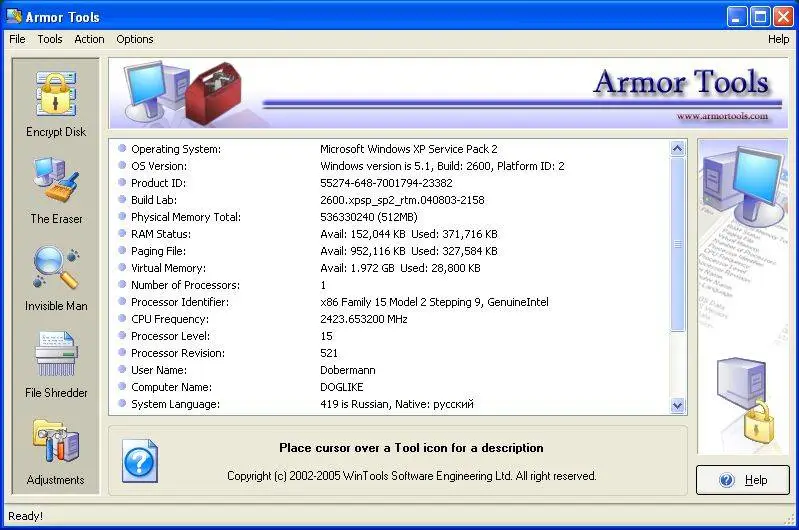Click the scroll up arrow in info list
Viewport: 799px width, 530px height.
677,148
